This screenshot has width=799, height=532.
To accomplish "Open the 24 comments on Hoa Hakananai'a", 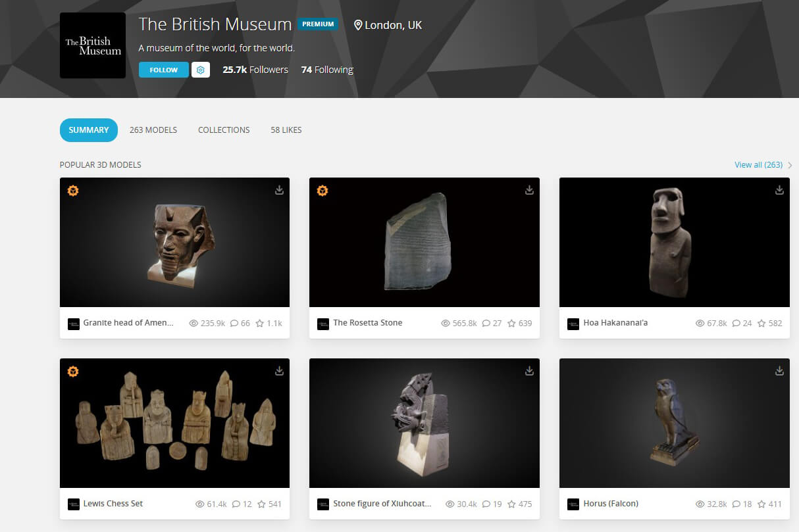I will pyautogui.click(x=742, y=324).
